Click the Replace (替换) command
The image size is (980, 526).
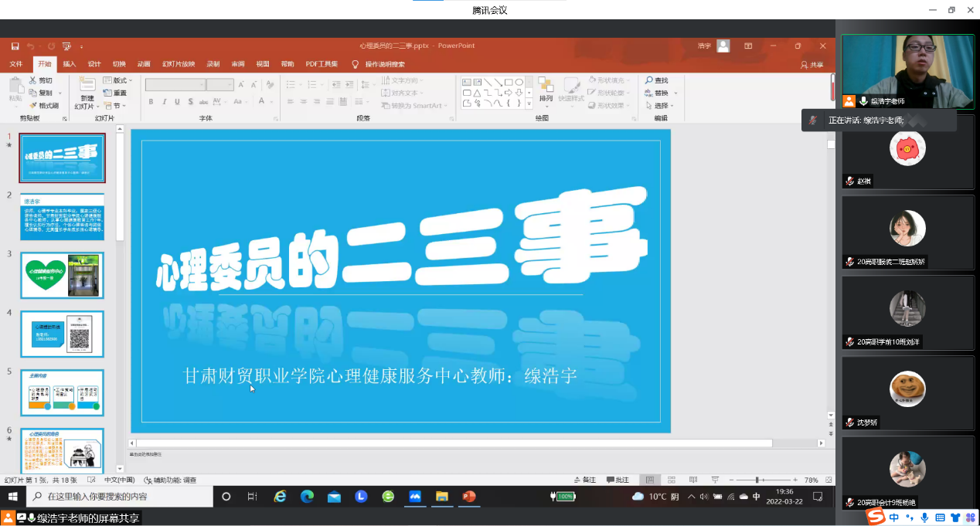point(663,93)
